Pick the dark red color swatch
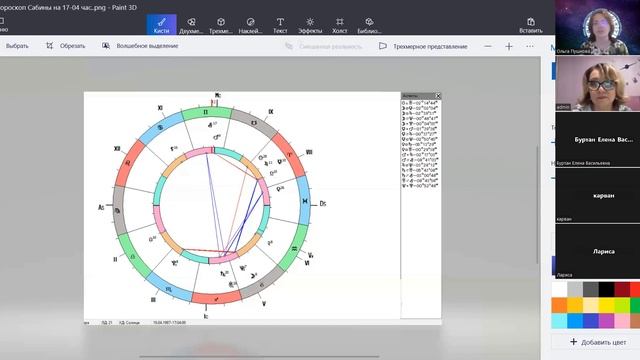Viewport: 640px width, 360px height. [622, 289]
